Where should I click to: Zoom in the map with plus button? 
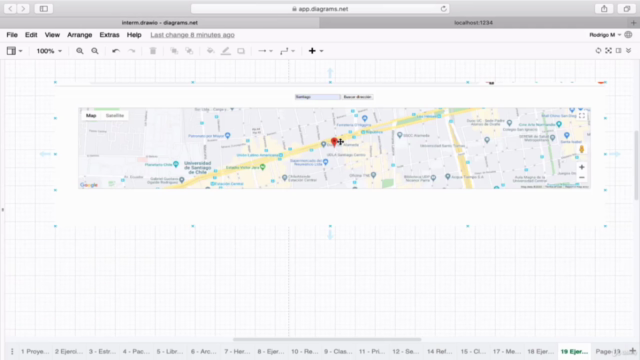pos(582,167)
